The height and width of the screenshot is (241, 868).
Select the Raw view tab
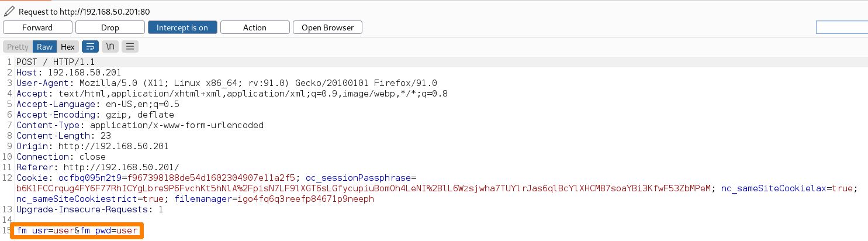(44, 47)
